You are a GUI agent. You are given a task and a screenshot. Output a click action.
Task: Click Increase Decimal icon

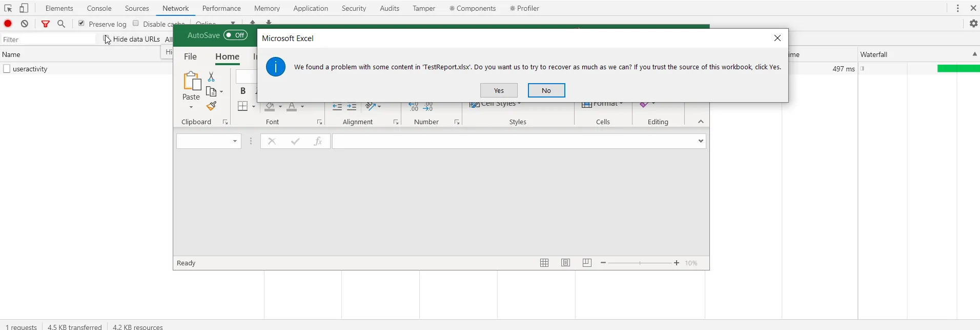[414, 107]
